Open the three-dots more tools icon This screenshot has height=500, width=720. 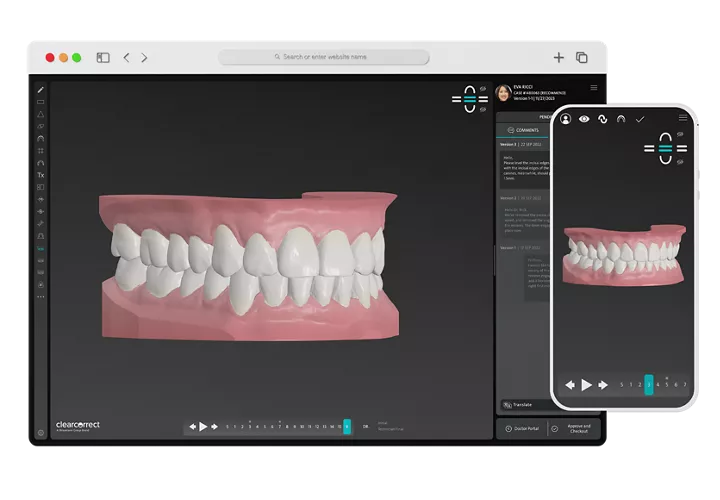[x=40, y=297]
